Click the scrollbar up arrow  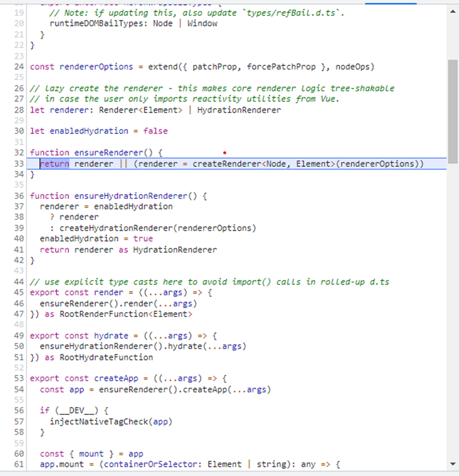(453, 12)
